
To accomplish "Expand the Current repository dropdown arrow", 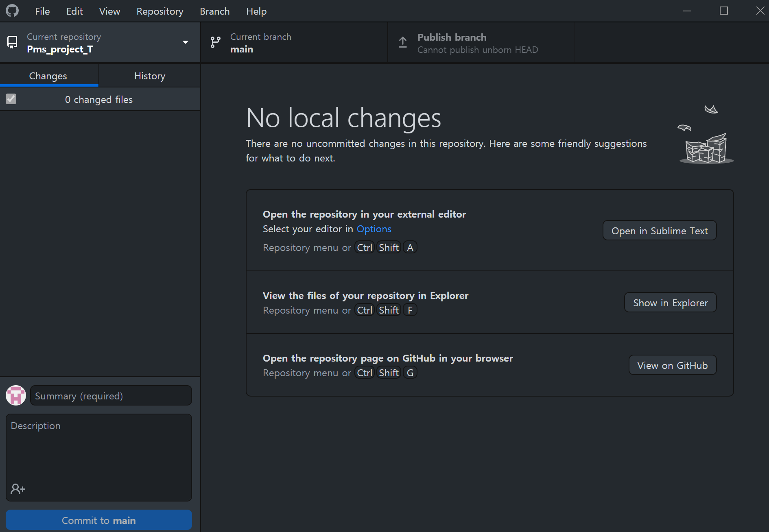I will pyautogui.click(x=186, y=42).
